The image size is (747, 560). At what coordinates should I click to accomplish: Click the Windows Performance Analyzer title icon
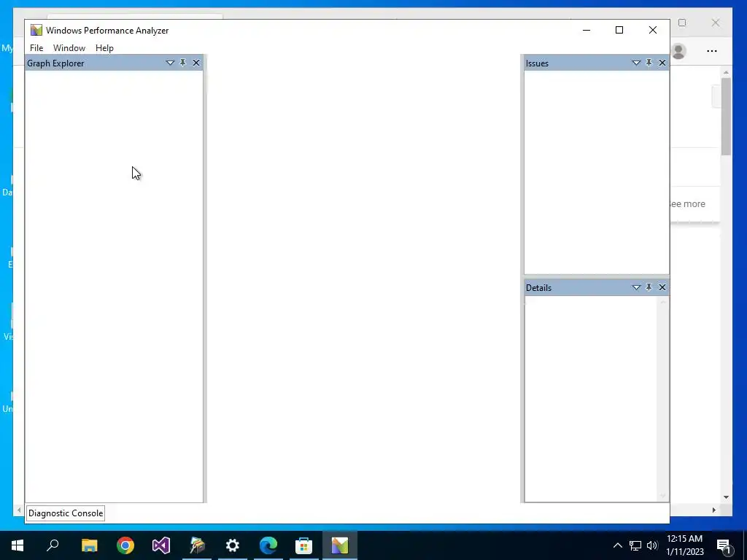pos(36,30)
